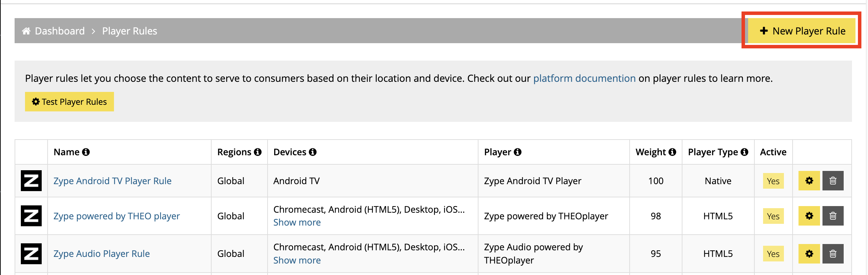Click weight value 98
The width and height of the screenshot is (868, 275).
pos(656,216)
